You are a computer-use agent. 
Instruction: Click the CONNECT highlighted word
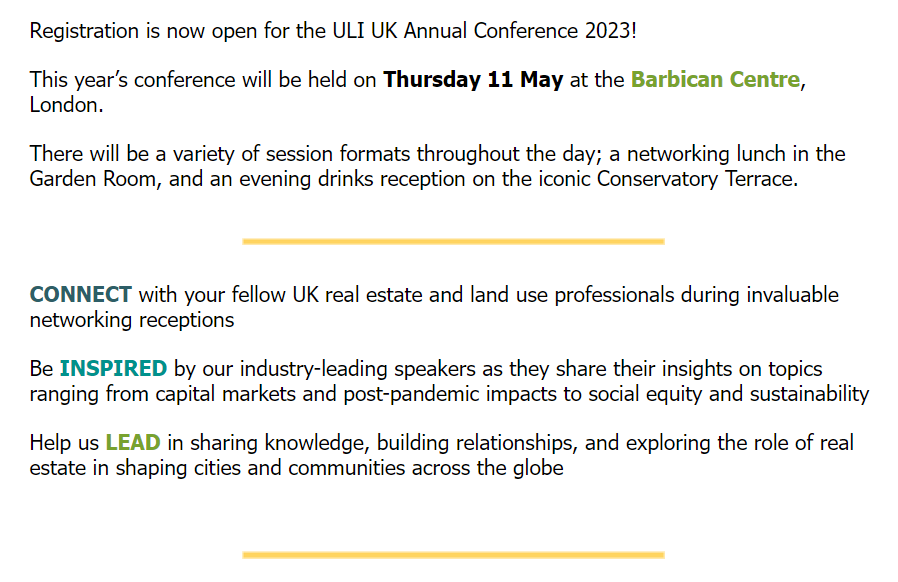pos(81,295)
